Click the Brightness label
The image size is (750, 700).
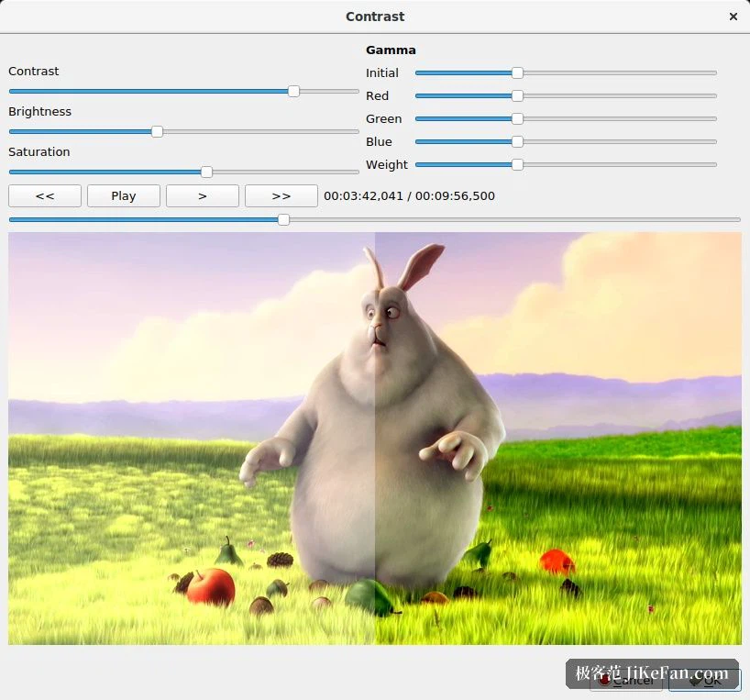pyautogui.click(x=39, y=112)
